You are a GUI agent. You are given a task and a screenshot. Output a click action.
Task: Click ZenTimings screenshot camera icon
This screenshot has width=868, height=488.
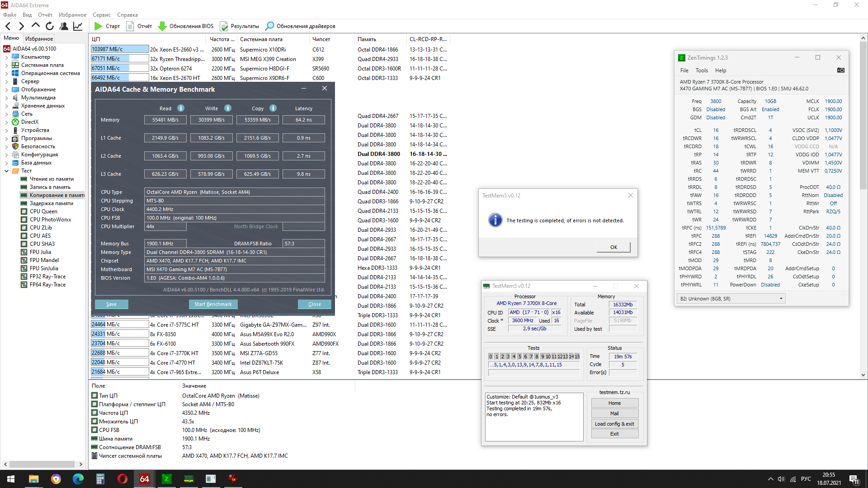pyautogui.click(x=840, y=70)
